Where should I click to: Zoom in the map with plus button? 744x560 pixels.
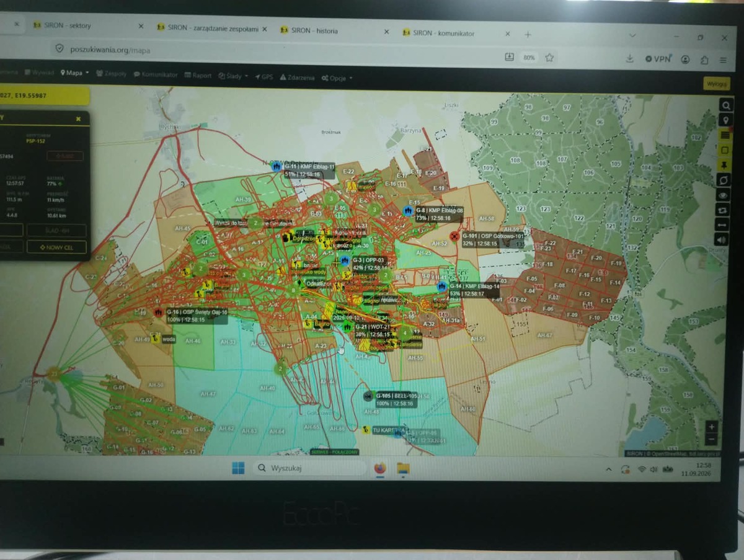[x=712, y=427]
